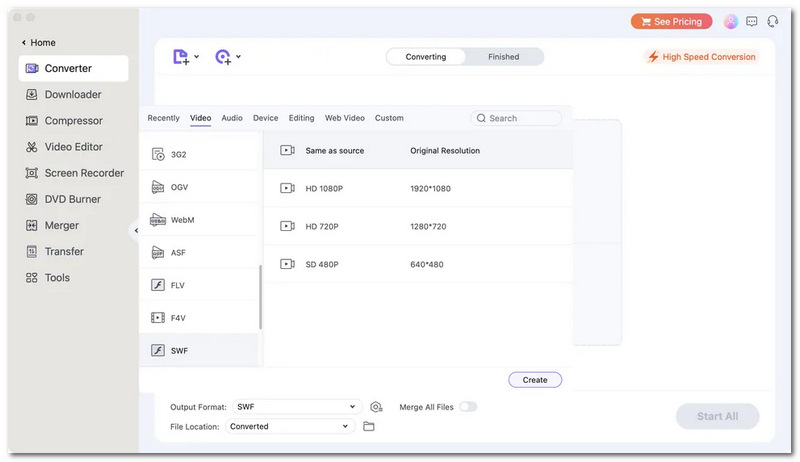Expand the Add Files dropdown arrow
Screen dimensions: 800x462
[196, 57]
